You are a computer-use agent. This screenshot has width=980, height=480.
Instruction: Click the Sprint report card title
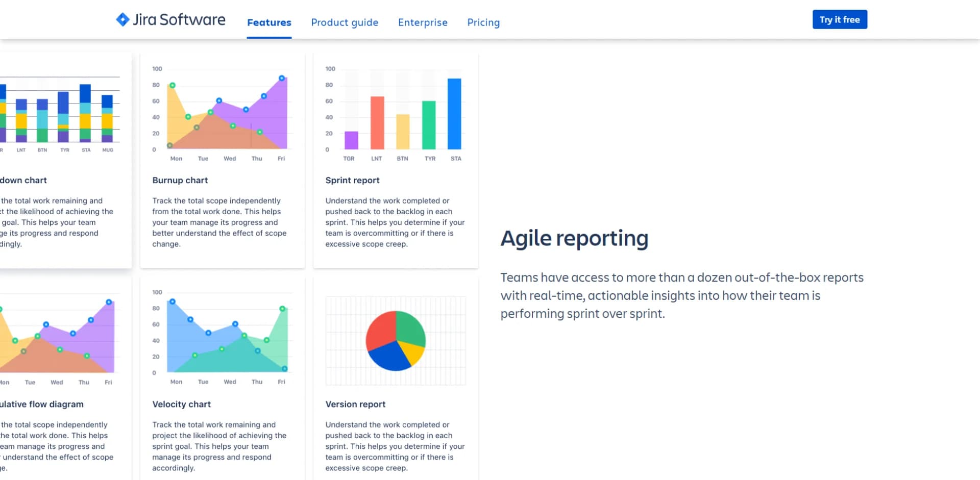[352, 180]
